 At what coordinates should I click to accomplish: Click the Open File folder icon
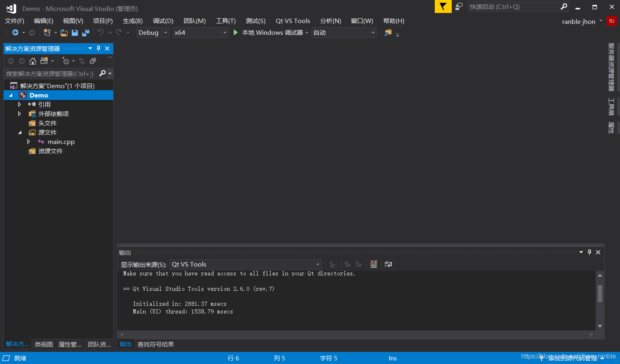pyautogui.click(x=64, y=33)
